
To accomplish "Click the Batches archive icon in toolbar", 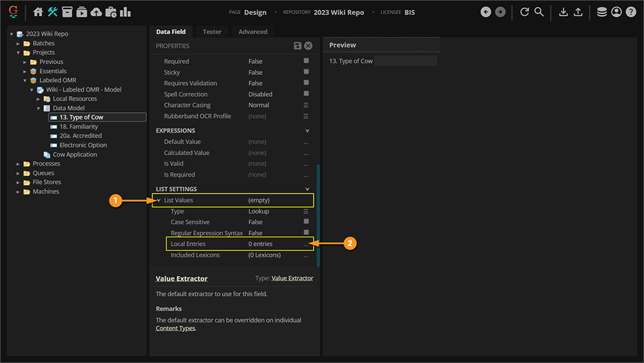I will point(67,12).
